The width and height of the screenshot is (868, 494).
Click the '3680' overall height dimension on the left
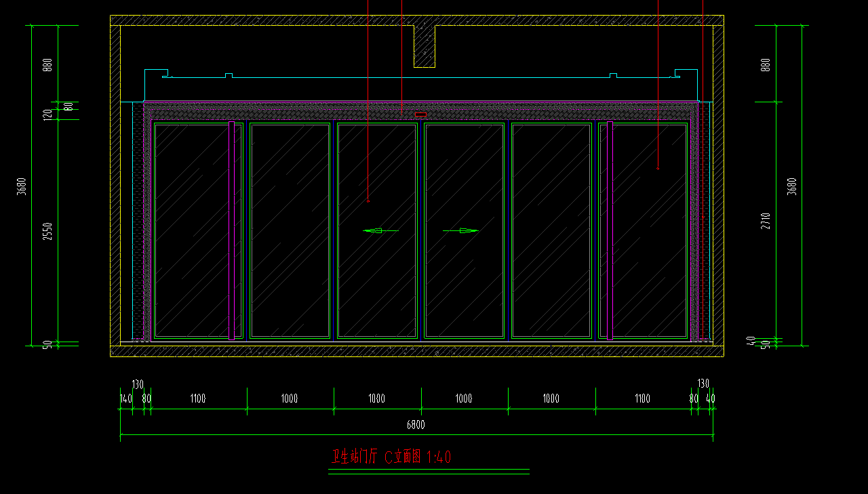pos(22,186)
